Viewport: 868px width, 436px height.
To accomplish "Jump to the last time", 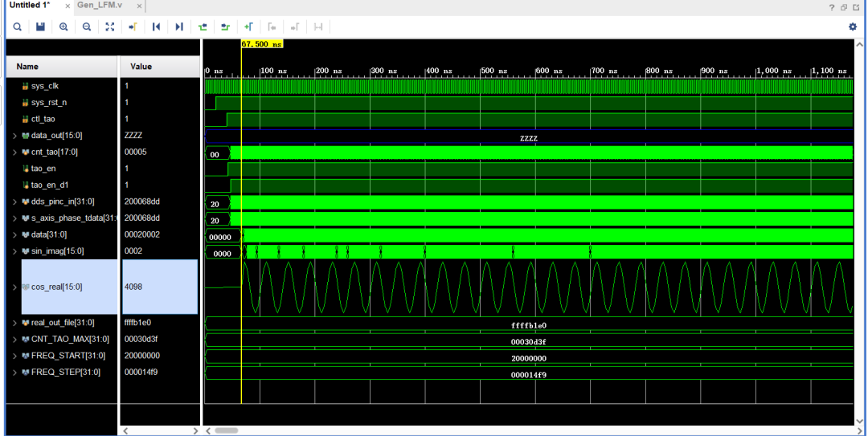I will click(178, 26).
